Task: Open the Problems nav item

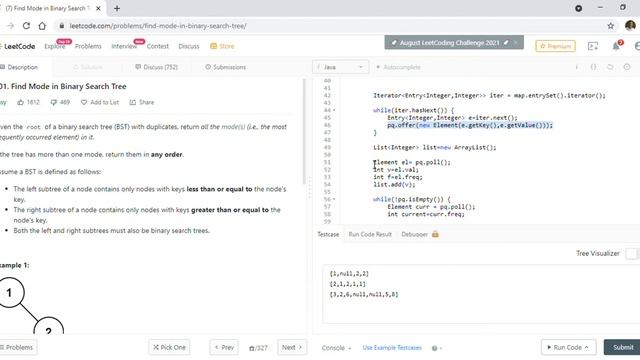Action: (88, 46)
